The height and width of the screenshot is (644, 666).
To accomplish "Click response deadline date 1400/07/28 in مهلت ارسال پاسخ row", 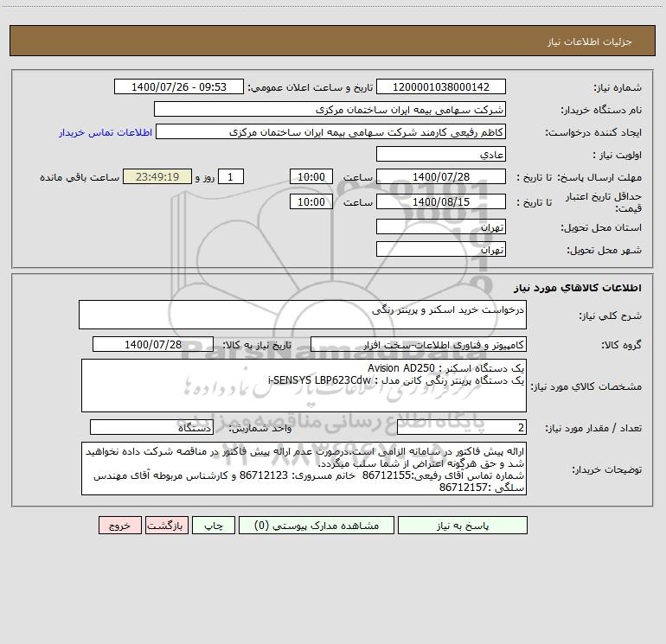I will (441, 176).
